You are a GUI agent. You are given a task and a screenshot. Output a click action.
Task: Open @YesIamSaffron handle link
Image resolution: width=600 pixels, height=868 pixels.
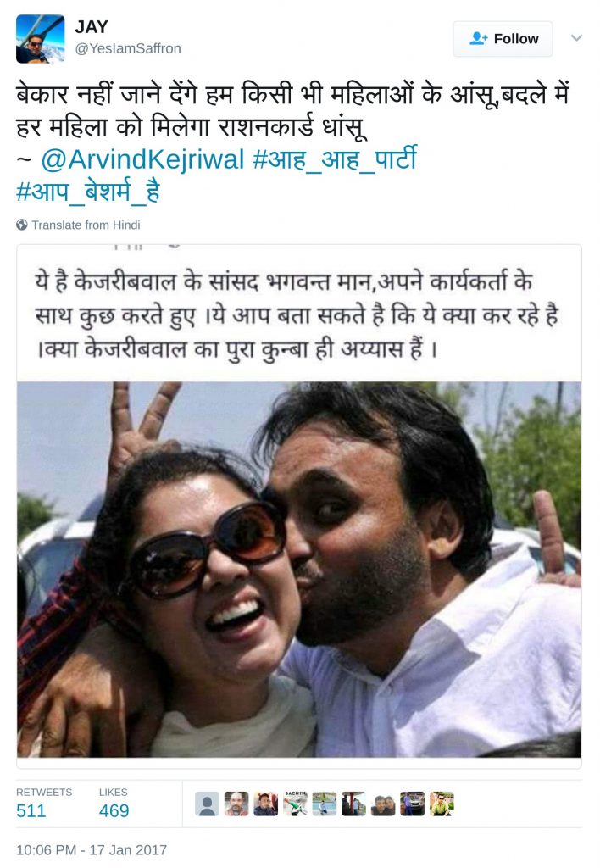pos(128,48)
